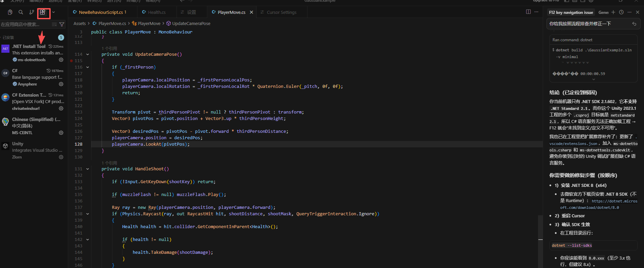Click the breakpoint at line 115
This screenshot has height=268, width=644.
71,61
